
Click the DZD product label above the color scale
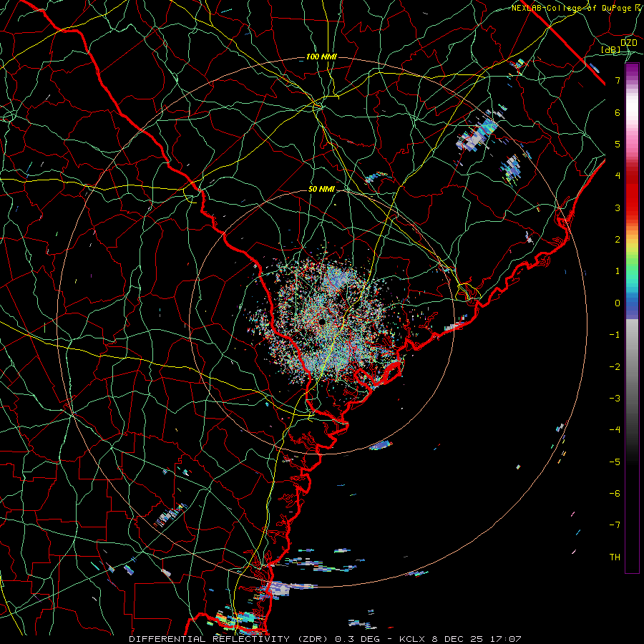pos(629,43)
